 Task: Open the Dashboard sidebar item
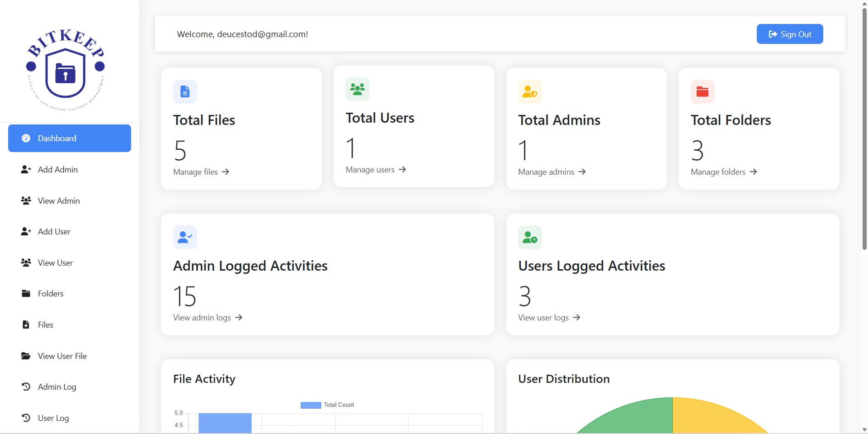pyautogui.click(x=70, y=138)
